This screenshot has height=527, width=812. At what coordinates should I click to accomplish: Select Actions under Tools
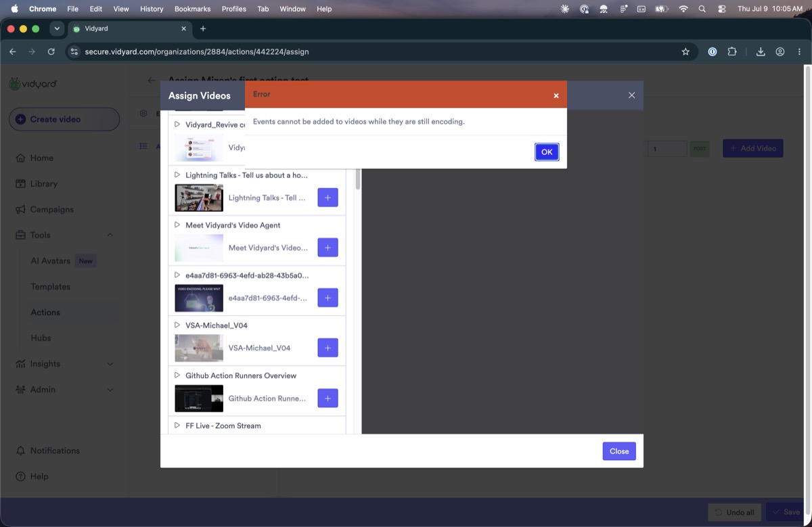click(45, 312)
